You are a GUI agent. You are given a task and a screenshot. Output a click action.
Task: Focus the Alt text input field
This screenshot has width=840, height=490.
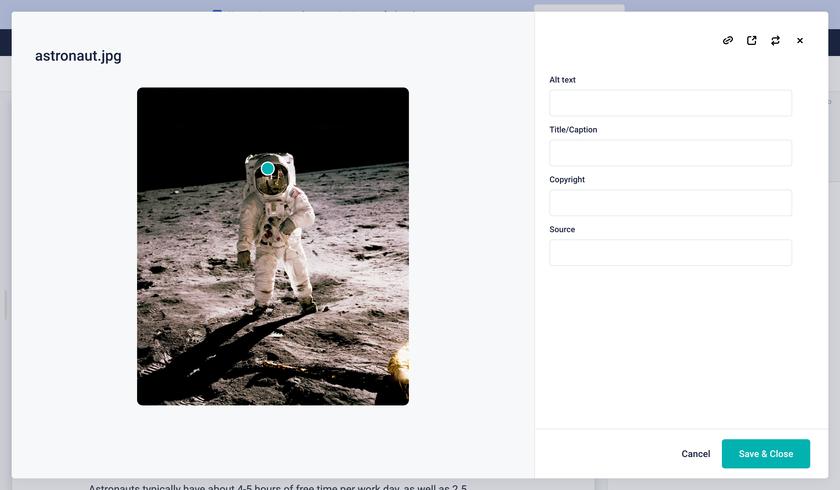coord(670,103)
